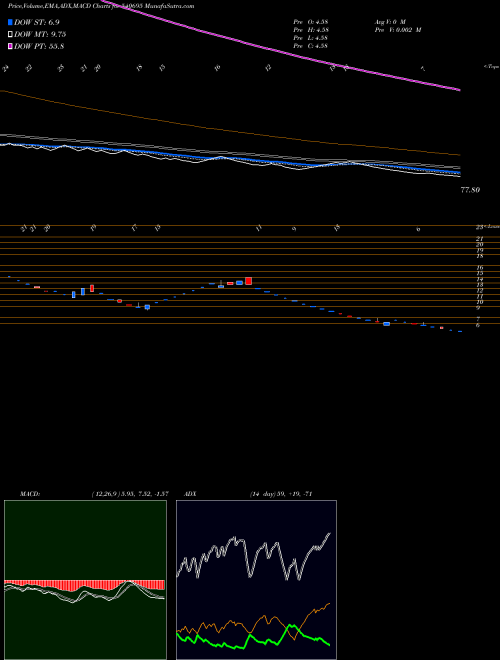Click the 77.80 price label
Viewport: 500px width, 660px height.
coord(470,190)
